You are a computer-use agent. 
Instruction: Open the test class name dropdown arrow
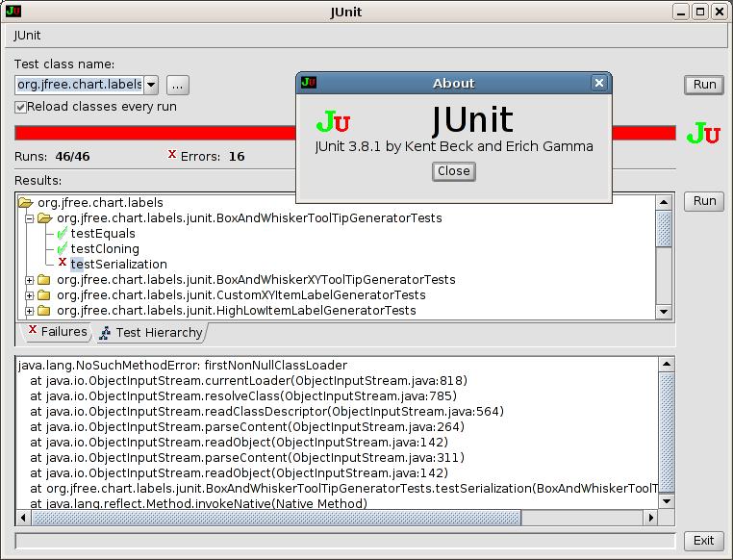click(x=151, y=85)
